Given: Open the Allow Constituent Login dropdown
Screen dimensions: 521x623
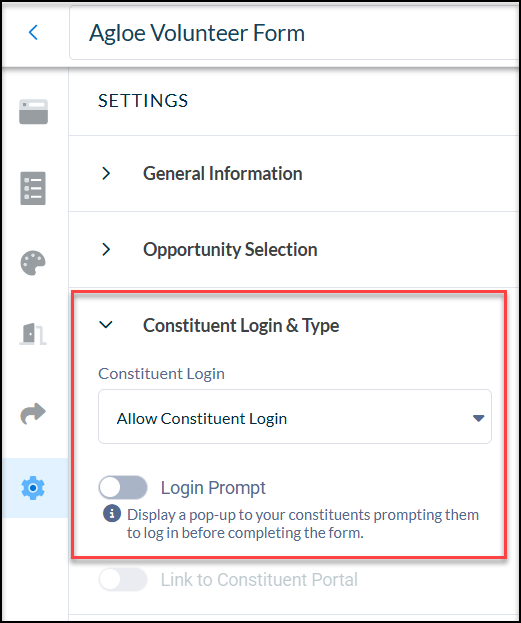Looking at the screenshot, I should coord(295,416).
